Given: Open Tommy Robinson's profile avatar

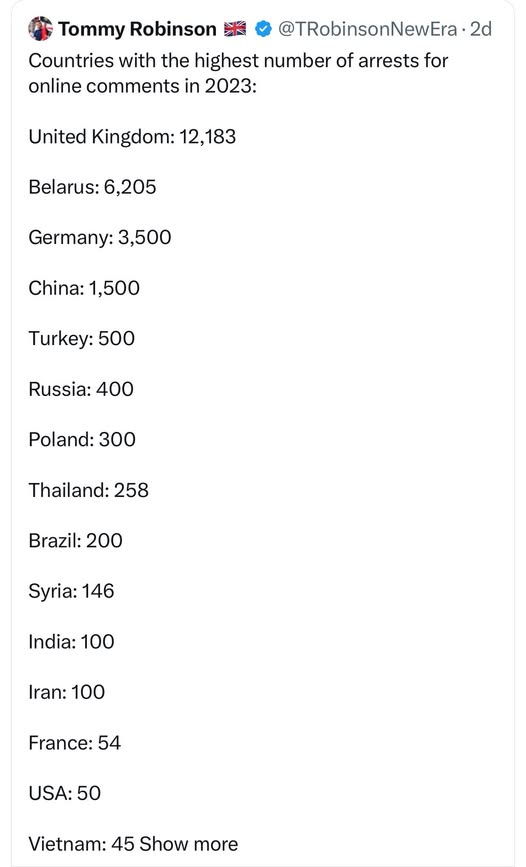Looking at the screenshot, I should pyautogui.click(x=40, y=29).
